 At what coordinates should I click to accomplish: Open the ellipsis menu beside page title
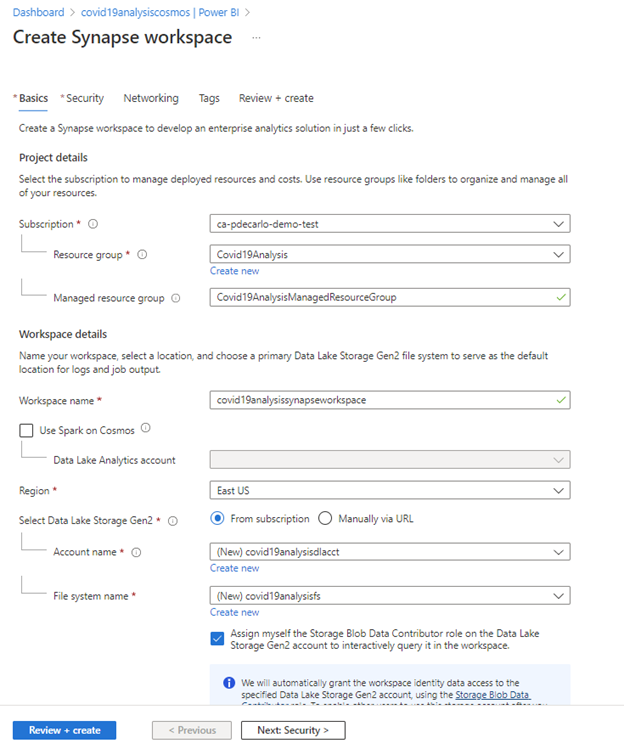click(257, 38)
